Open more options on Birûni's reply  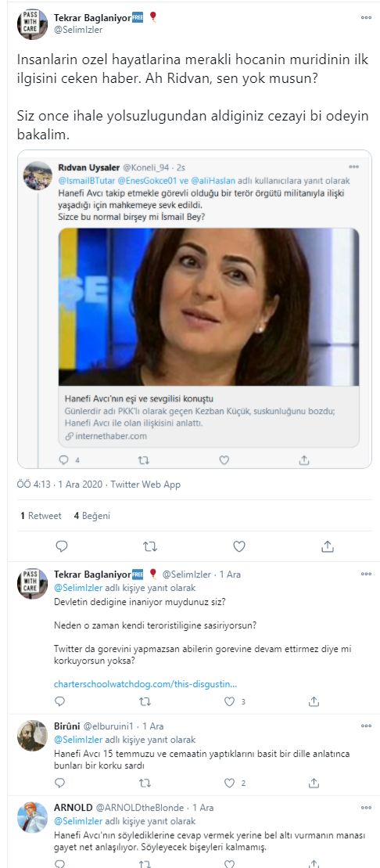[x=366, y=726]
